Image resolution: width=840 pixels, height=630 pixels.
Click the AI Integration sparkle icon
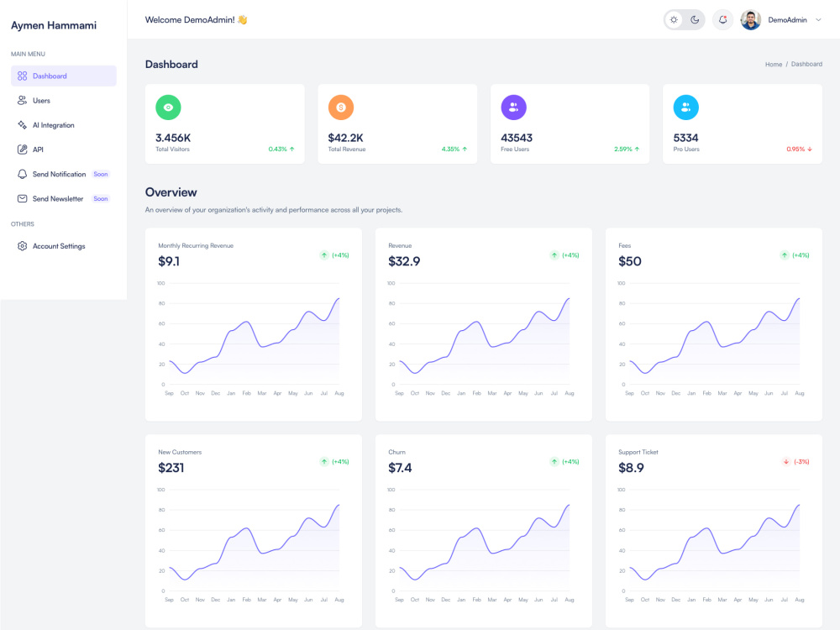click(x=22, y=125)
